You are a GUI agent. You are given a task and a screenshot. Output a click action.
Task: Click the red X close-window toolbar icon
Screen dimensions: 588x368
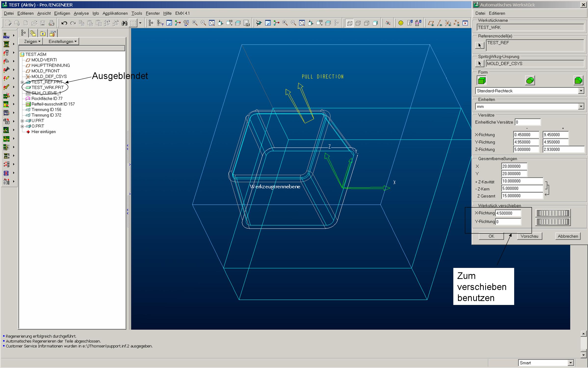point(465,23)
